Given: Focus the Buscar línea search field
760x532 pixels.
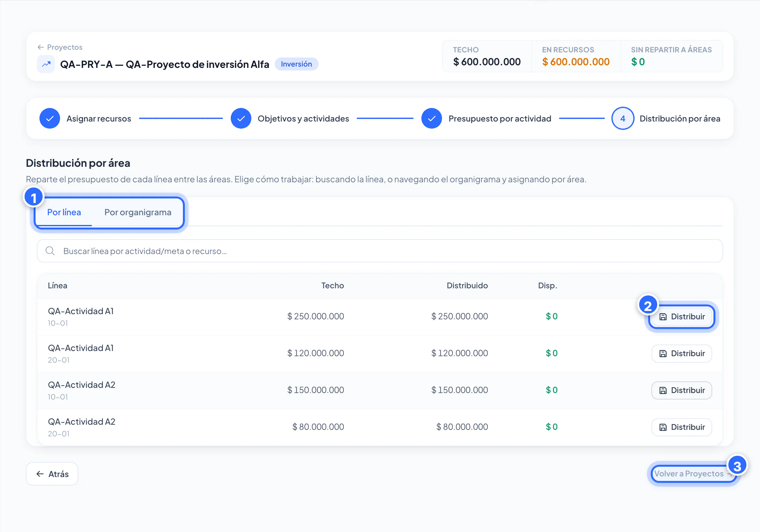Looking at the screenshot, I should click(x=380, y=251).
